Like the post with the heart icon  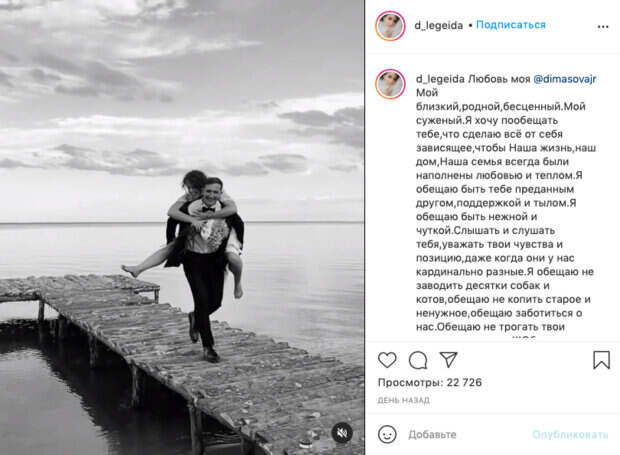[x=387, y=360]
